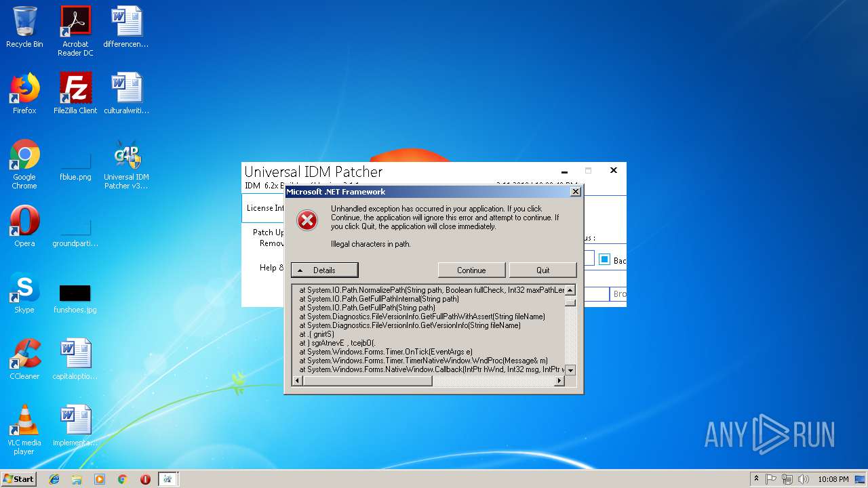Close the Universal IDM Patcher window
868x488 pixels.
click(x=613, y=170)
